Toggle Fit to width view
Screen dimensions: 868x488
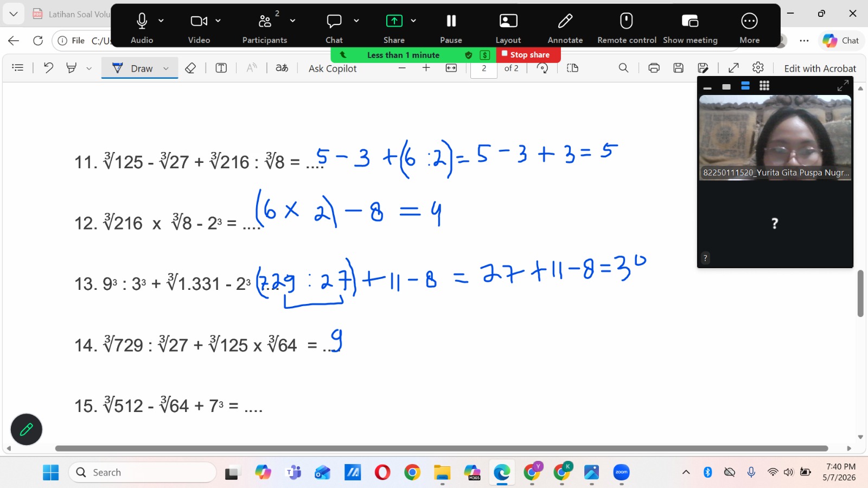[x=451, y=68]
